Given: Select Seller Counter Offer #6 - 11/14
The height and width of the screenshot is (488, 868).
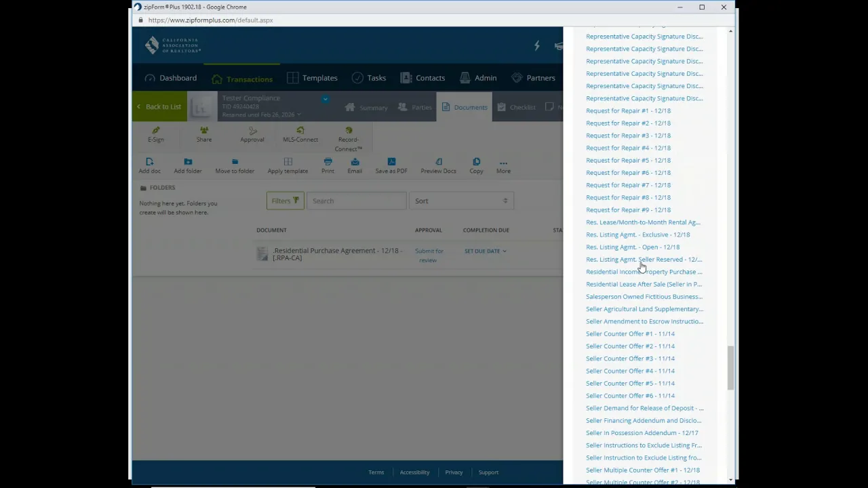Looking at the screenshot, I should point(630,395).
